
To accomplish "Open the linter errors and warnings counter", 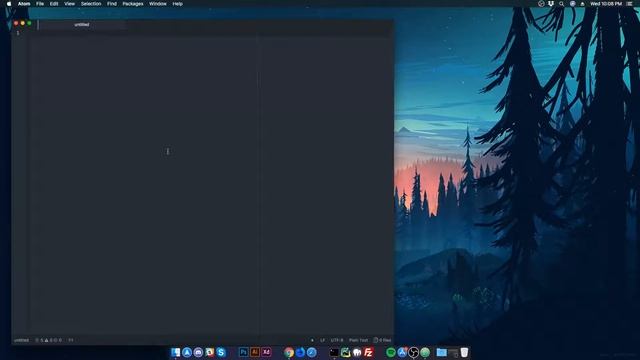I will coord(49,340).
